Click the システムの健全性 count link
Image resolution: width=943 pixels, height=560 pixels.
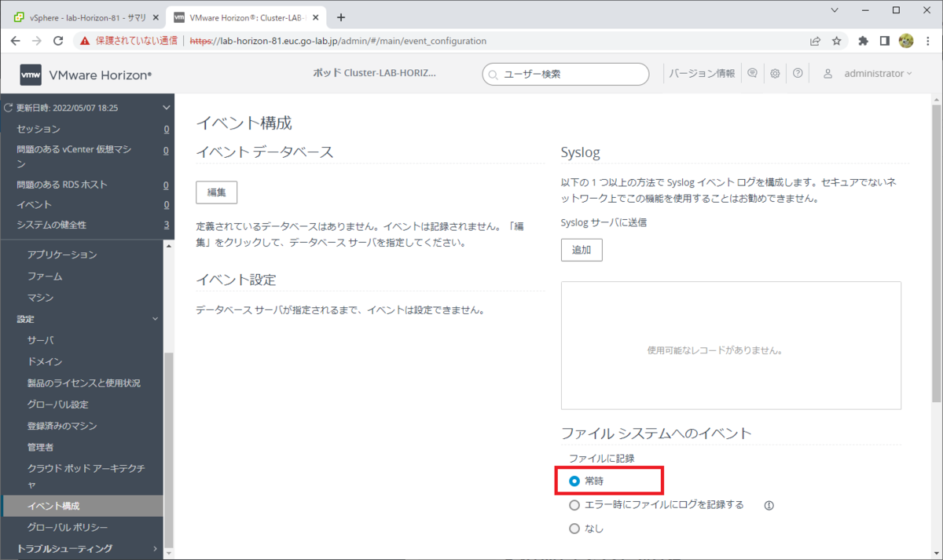coord(167,225)
